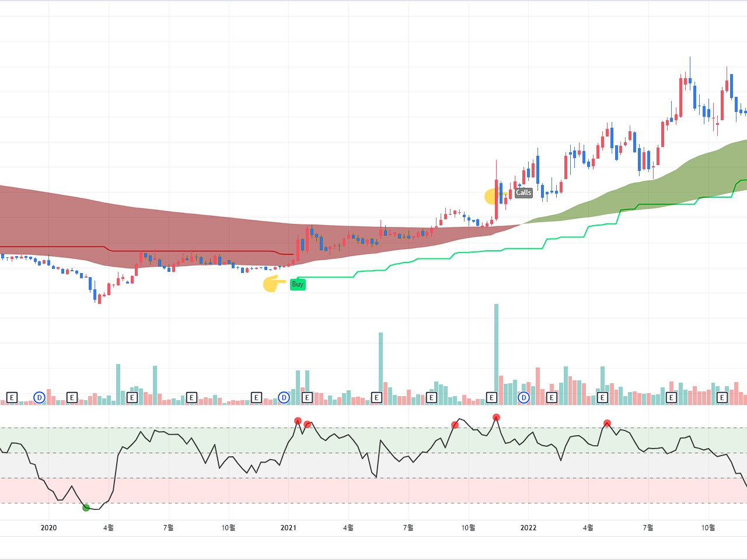747x560 pixels.
Task: Click the 2020 label on the time axis
Action: [x=48, y=528]
